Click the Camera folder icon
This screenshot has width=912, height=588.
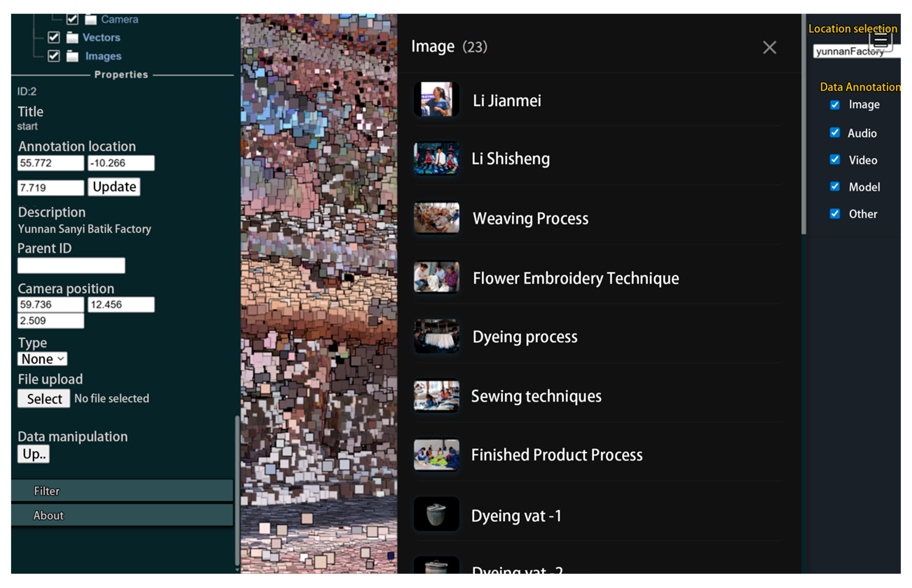click(91, 19)
